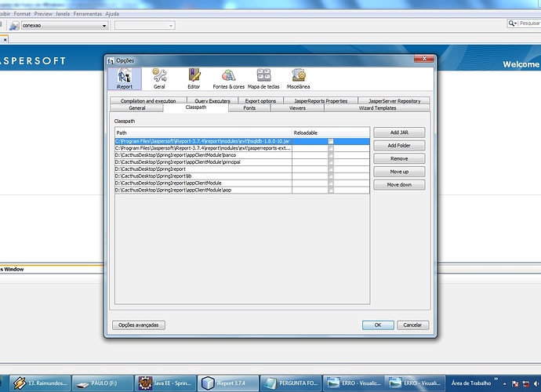Open the conexao datasource dropdown

pyautogui.click(x=104, y=26)
